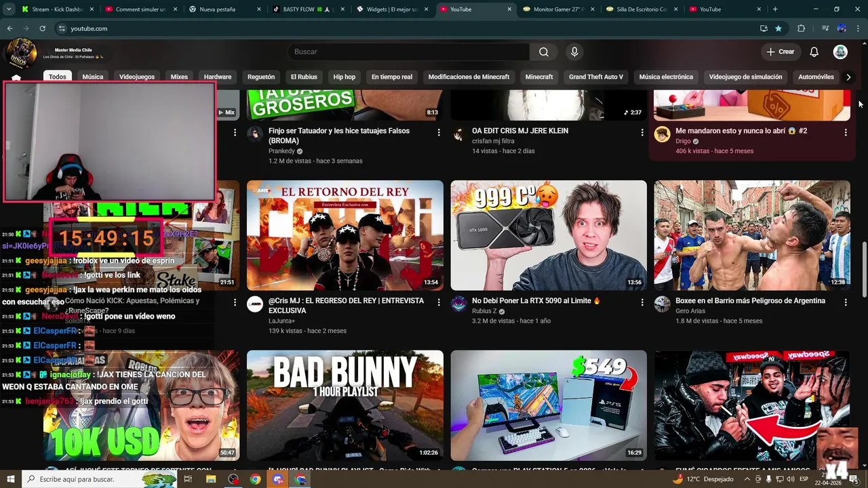Screen dimensions: 868x488
Task: Open BAD BUNNY 1 Hour Playlist thumbnail
Action: point(345,405)
